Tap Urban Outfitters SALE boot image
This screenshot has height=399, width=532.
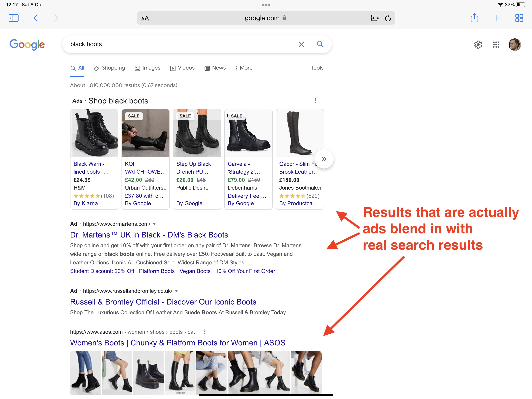coord(146,133)
